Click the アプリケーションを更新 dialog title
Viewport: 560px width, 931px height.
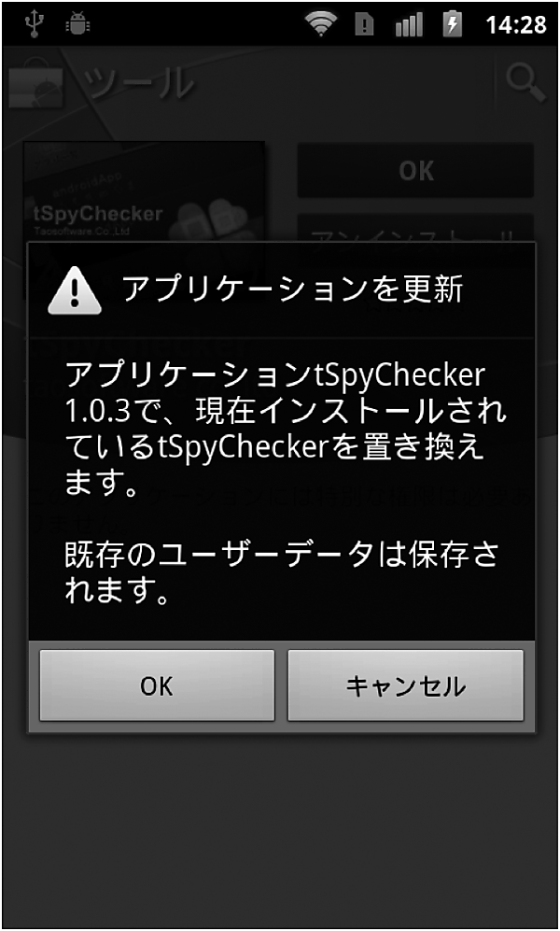click(292, 290)
